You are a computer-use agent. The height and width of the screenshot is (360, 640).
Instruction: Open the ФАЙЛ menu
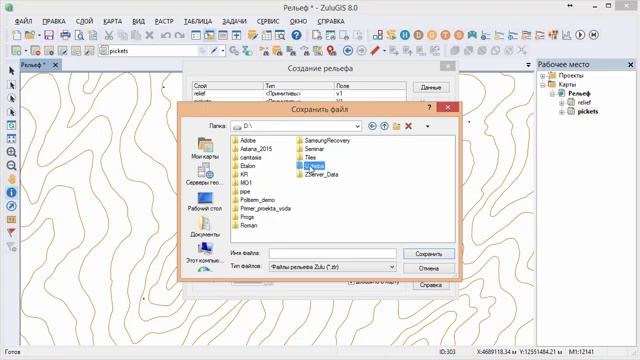tap(23, 21)
